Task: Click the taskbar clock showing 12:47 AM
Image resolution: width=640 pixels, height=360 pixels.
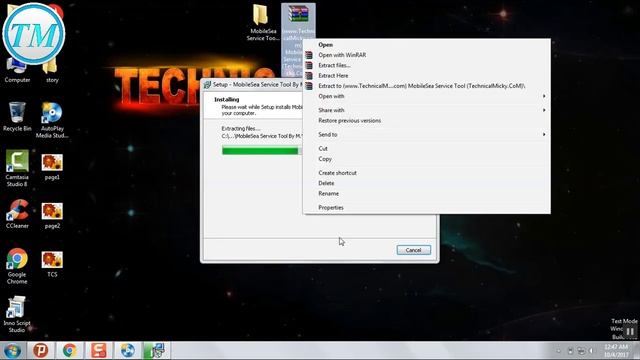Action: 616,351
